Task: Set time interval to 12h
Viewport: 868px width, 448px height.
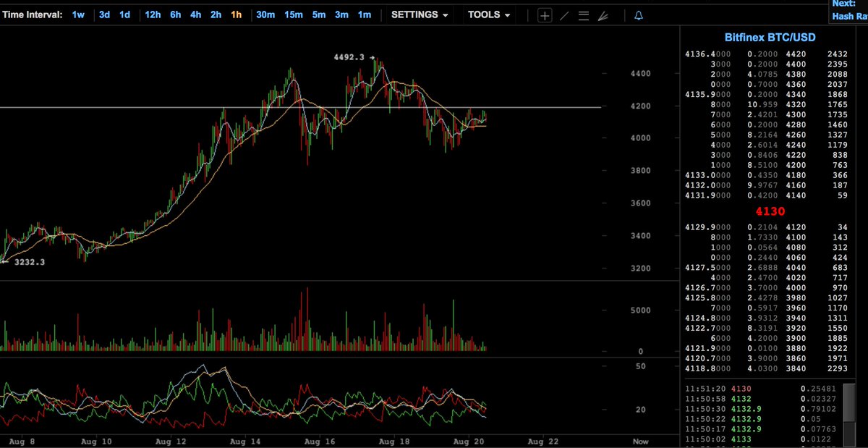Action: click(x=153, y=14)
